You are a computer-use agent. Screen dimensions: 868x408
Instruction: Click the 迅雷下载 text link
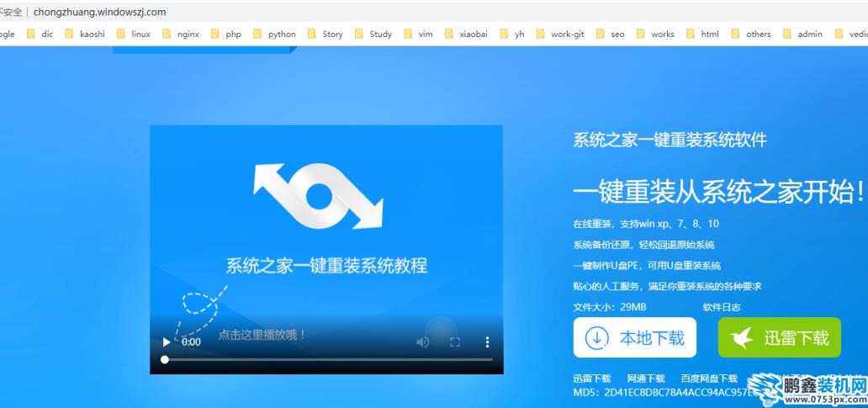pyautogui.click(x=592, y=379)
